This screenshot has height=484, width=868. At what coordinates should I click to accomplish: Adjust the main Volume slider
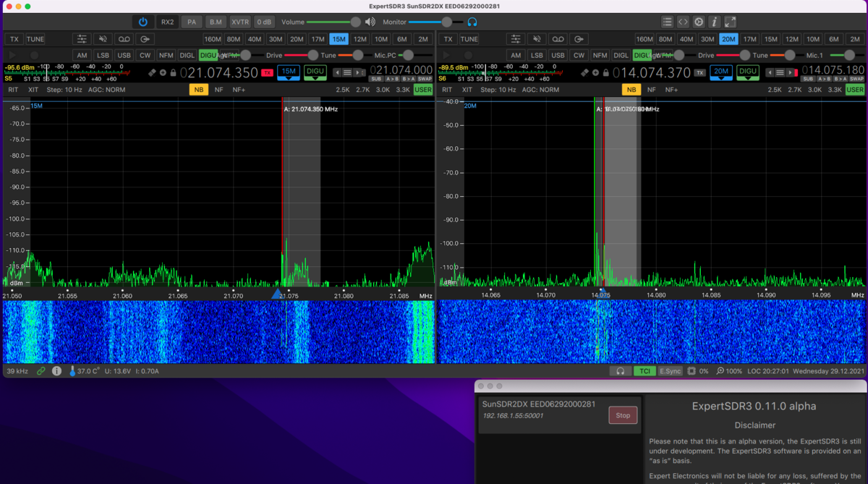(x=332, y=22)
